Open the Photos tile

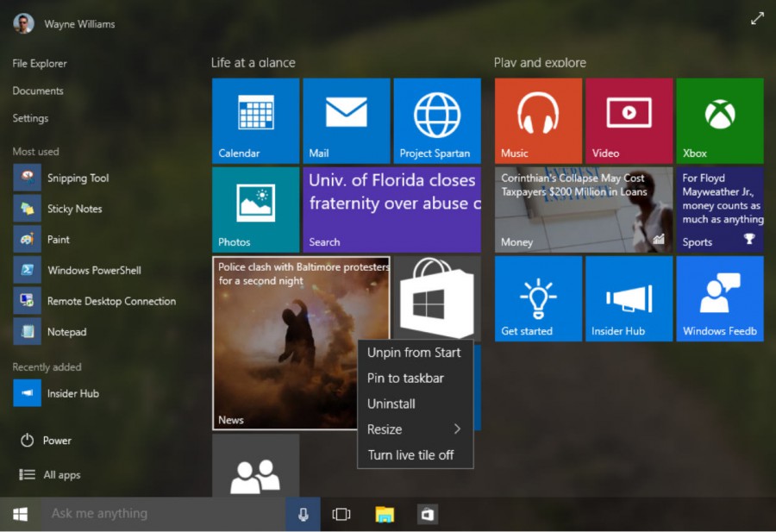254,210
